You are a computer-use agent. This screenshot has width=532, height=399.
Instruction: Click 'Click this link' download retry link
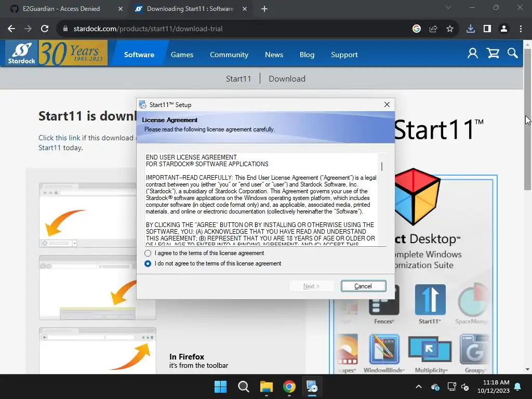click(x=59, y=138)
